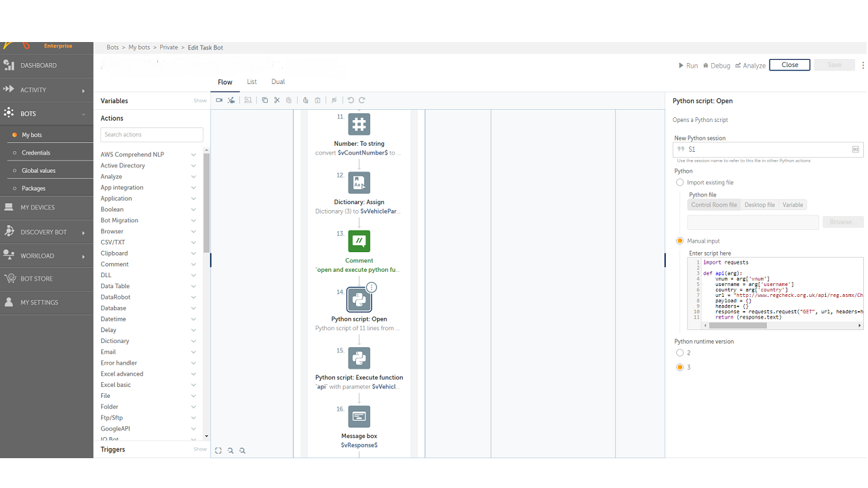This screenshot has width=868, height=488.
Task: Show the Triggers panel
Action: (200, 449)
